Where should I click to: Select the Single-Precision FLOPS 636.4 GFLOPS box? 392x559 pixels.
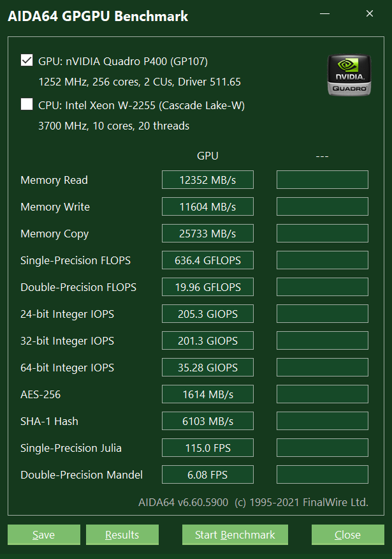[x=208, y=260]
